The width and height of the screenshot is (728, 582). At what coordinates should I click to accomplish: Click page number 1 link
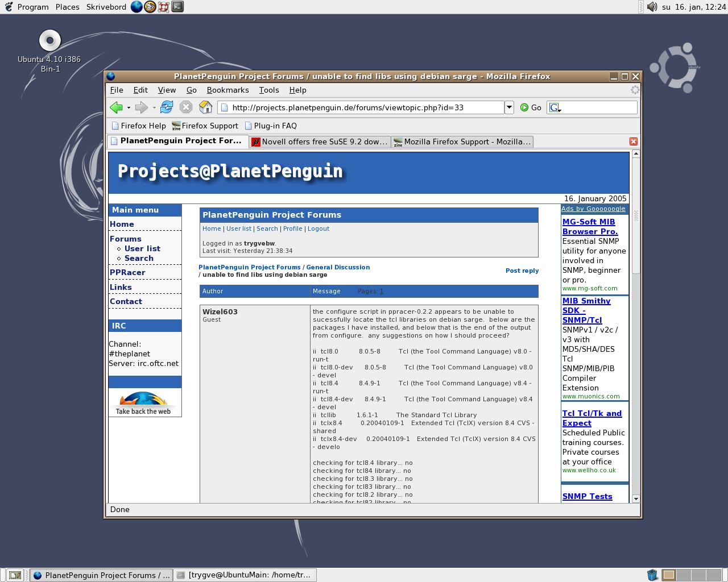point(382,291)
